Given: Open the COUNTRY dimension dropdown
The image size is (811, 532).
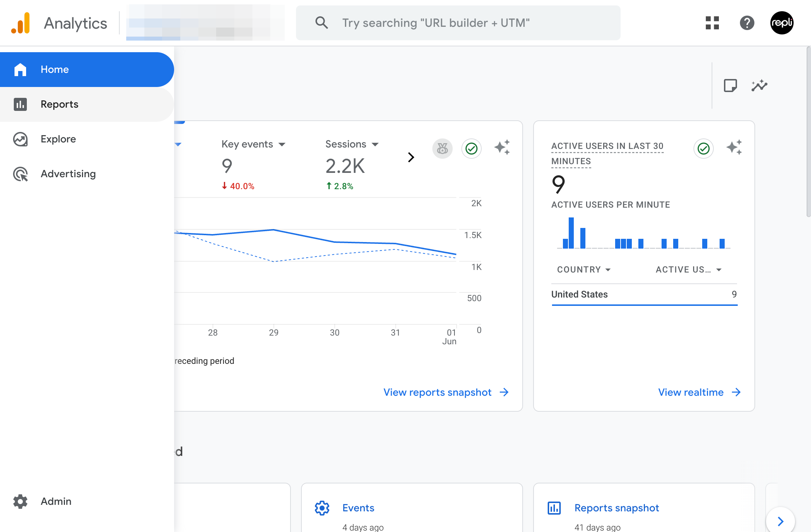Looking at the screenshot, I should click(x=584, y=270).
